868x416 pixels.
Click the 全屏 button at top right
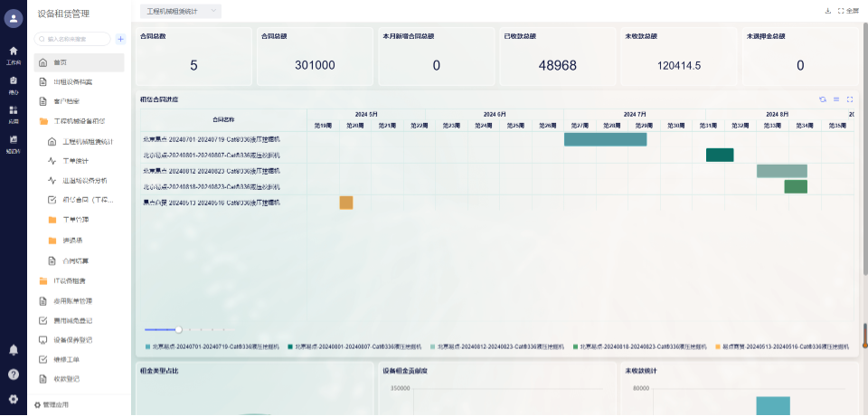click(848, 11)
